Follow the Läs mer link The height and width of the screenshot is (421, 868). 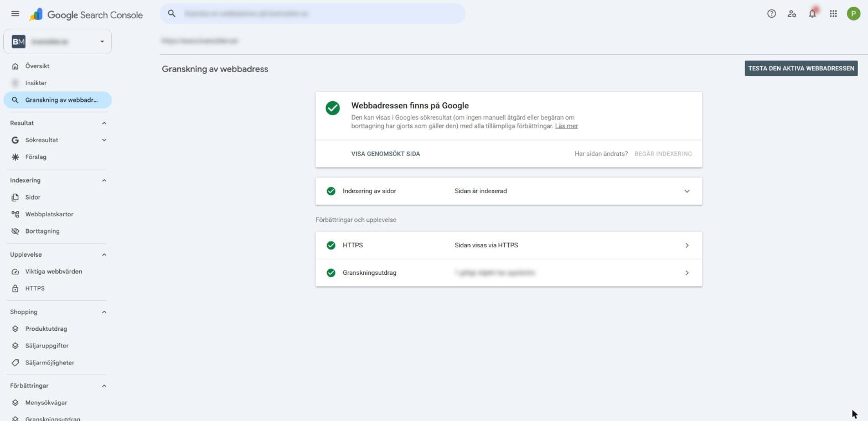pyautogui.click(x=566, y=126)
